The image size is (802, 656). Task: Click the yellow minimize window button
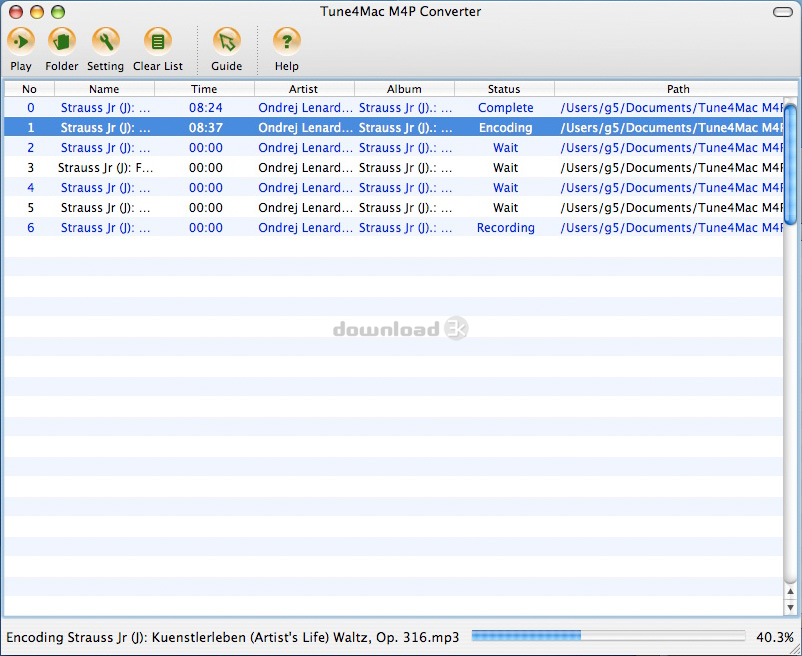37,12
